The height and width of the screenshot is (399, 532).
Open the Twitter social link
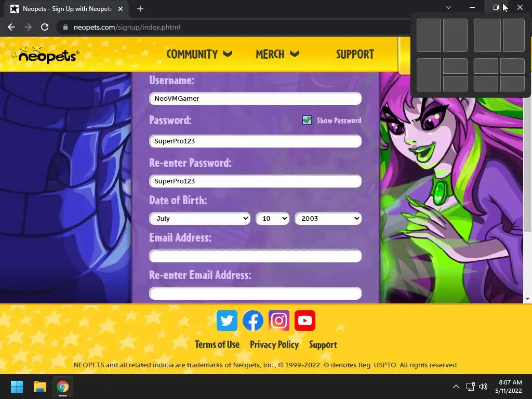coord(227,320)
